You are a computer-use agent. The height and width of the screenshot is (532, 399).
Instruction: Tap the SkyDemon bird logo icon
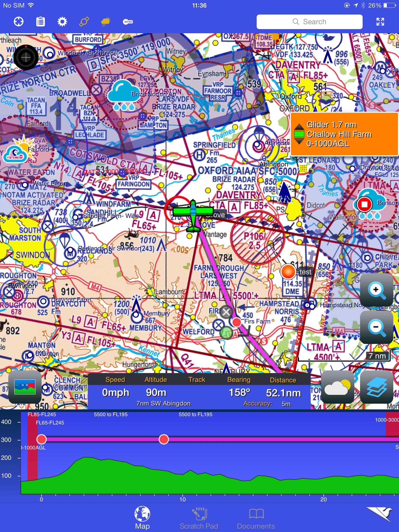point(379,514)
